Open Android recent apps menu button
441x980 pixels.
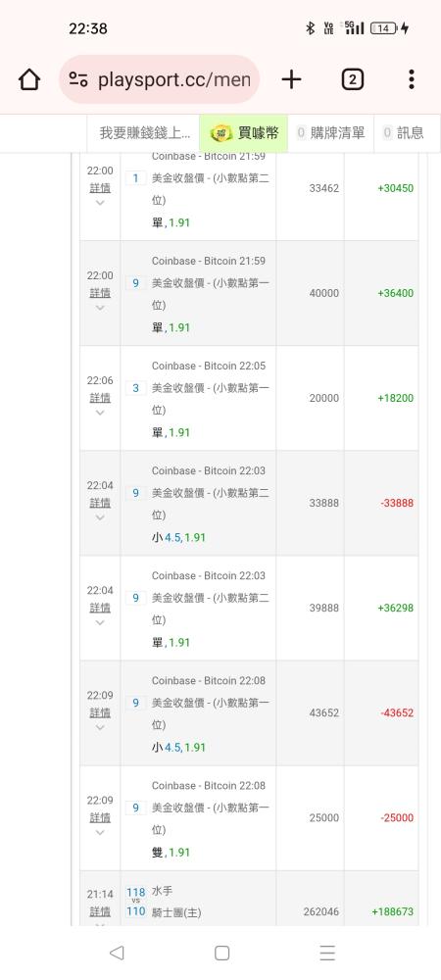coord(327,953)
